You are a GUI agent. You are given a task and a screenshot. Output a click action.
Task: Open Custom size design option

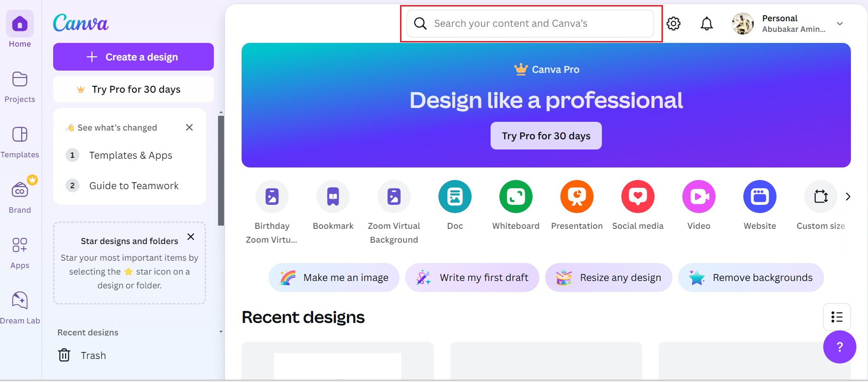pos(820,197)
